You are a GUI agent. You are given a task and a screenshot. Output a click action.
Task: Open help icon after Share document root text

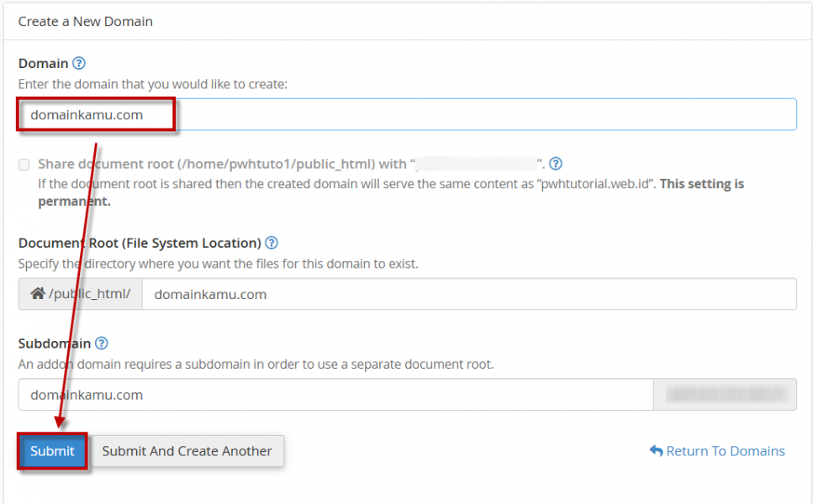pos(555,164)
